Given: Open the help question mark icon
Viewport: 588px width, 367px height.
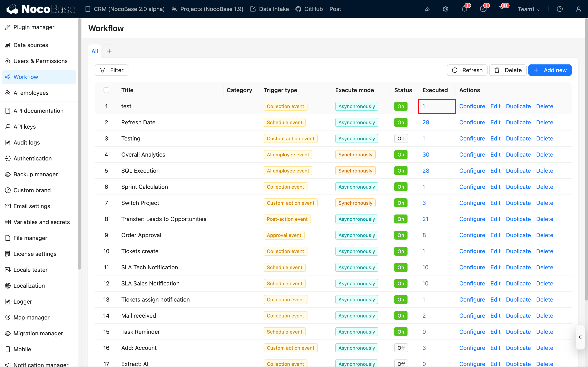Looking at the screenshot, I should pyautogui.click(x=560, y=9).
